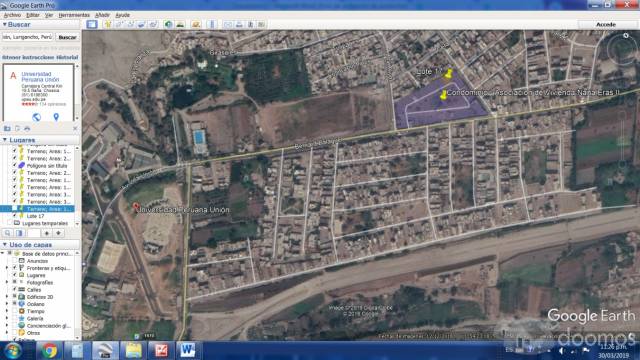Expand the Océano layer node
640x360 pixels.
click(7, 304)
